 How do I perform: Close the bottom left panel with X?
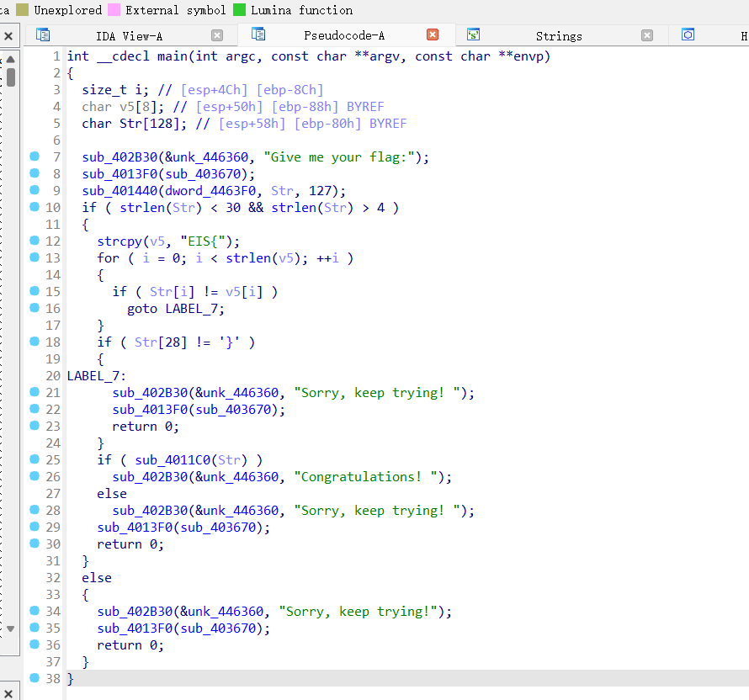pyautogui.click(x=8, y=694)
